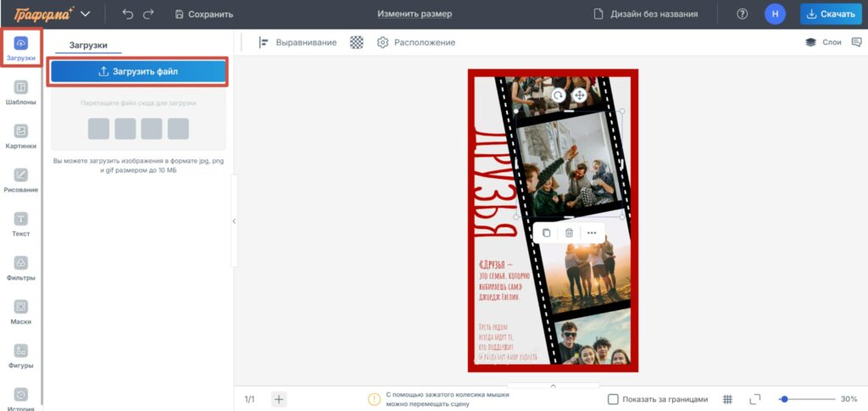Click the Скачать download button

tap(831, 14)
